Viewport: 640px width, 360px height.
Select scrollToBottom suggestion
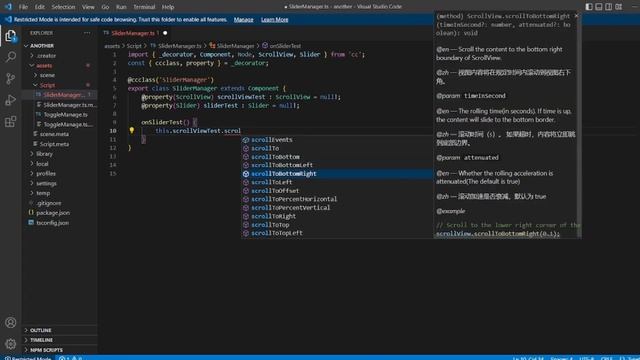point(337,157)
